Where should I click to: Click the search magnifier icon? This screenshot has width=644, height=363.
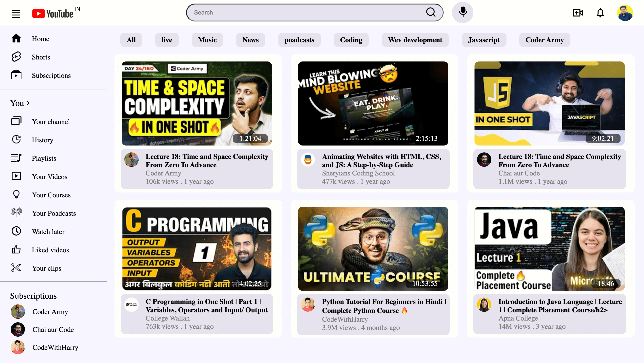pyautogui.click(x=431, y=12)
